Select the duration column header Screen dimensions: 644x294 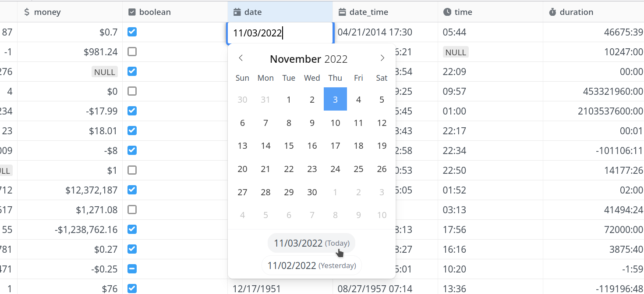coord(594,12)
